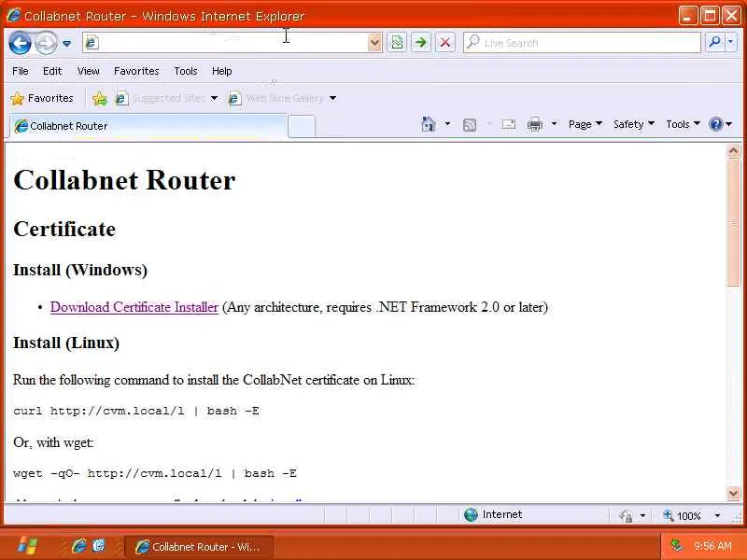
Task: Click the curl http://cvm.local/l command text
Action: pyautogui.click(x=136, y=411)
